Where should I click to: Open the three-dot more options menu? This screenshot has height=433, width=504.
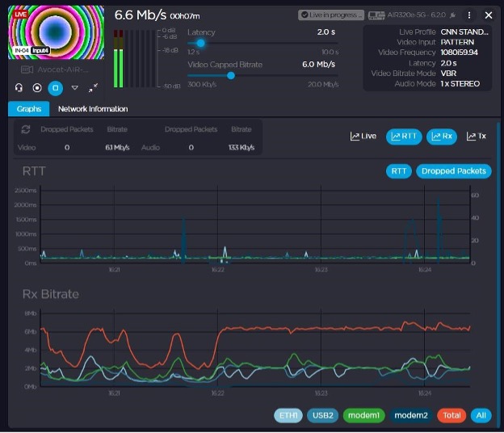click(x=469, y=15)
